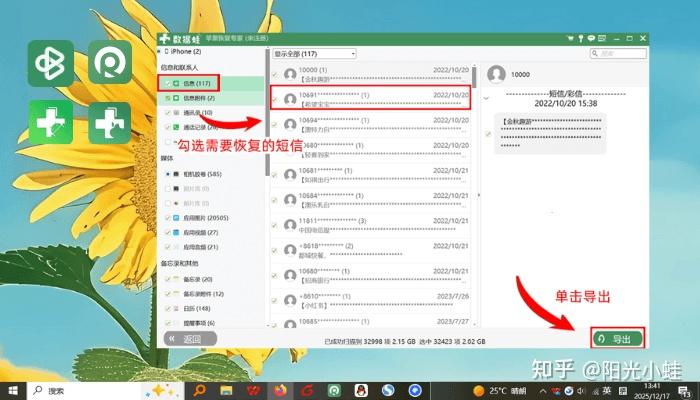
Task: Open the 显示全部 (117) filter dropdown
Action: tap(314, 54)
